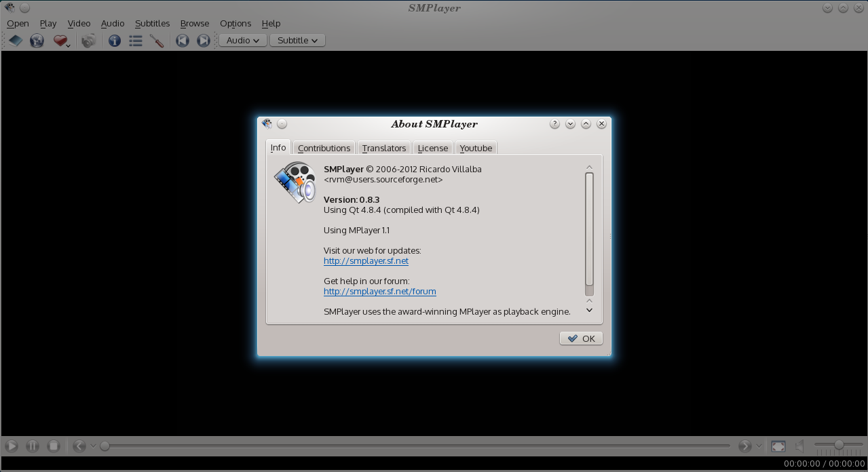Click the Open URL globe icon
Viewport: 868px width, 472px height.
click(x=37, y=41)
